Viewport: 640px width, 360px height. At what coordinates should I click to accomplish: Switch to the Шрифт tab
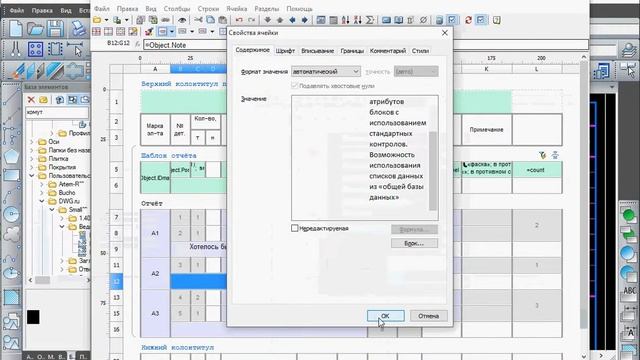pyautogui.click(x=285, y=51)
